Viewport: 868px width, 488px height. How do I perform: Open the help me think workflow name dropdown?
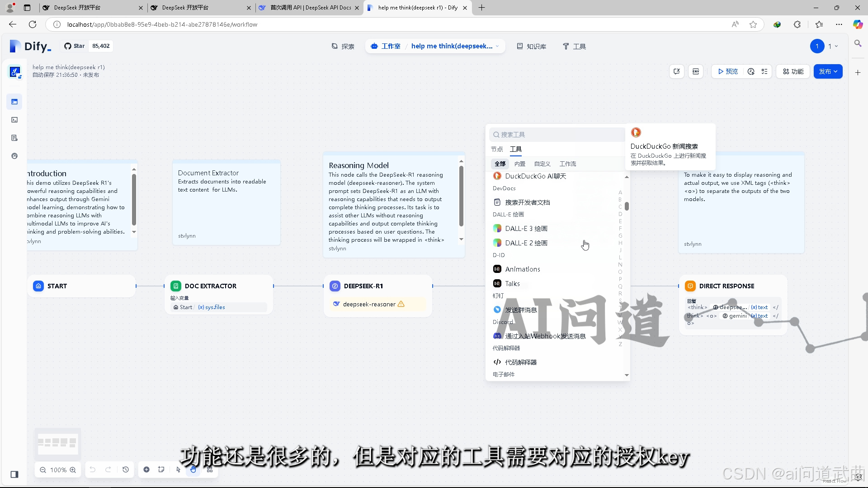tap(497, 46)
